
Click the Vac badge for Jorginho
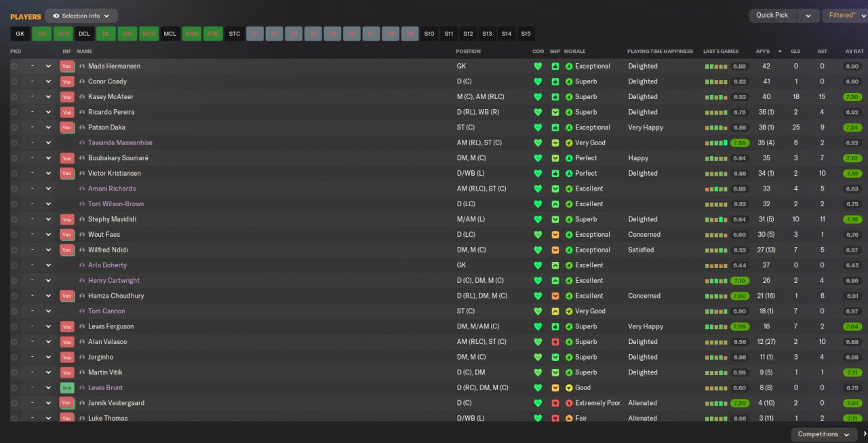(66, 358)
